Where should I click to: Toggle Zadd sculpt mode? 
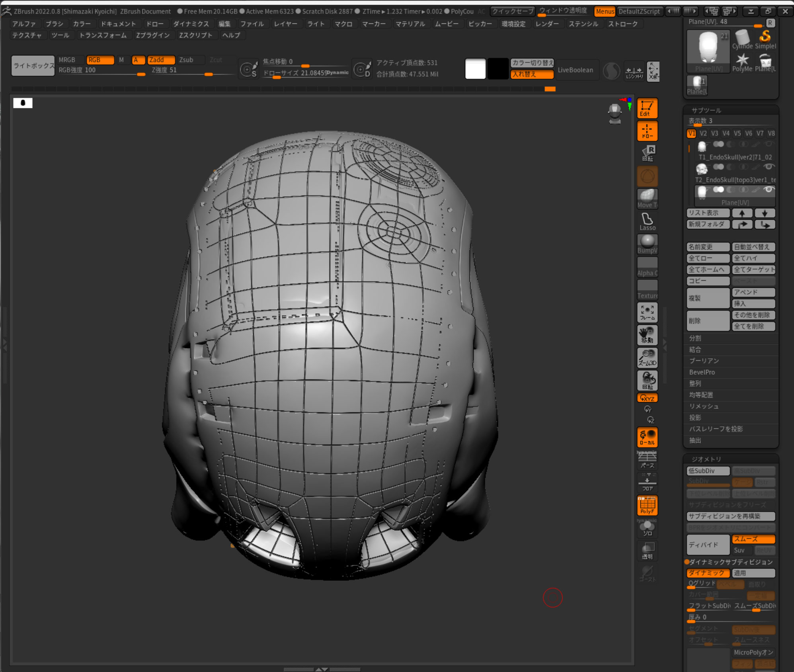[x=161, y=60]
